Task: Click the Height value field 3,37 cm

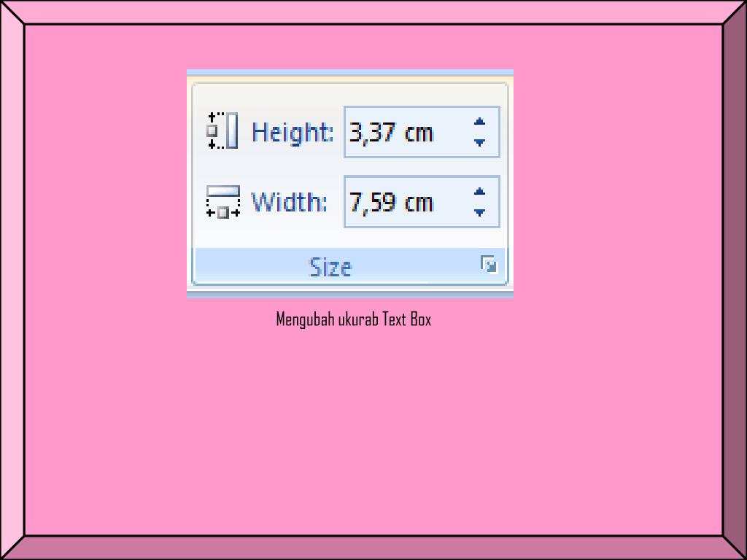Action: 422,132
